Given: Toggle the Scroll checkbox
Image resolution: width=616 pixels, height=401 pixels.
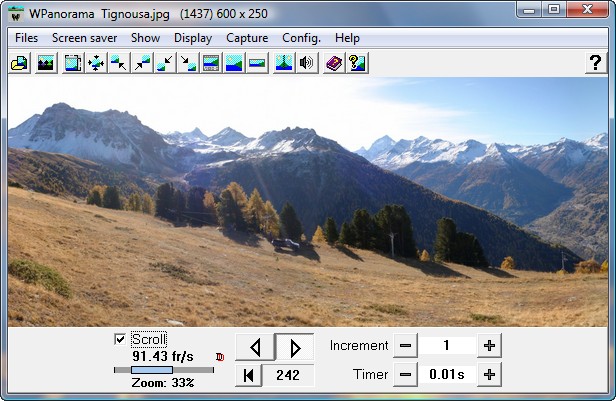Looking at the screenshot, I should point(120,339).
